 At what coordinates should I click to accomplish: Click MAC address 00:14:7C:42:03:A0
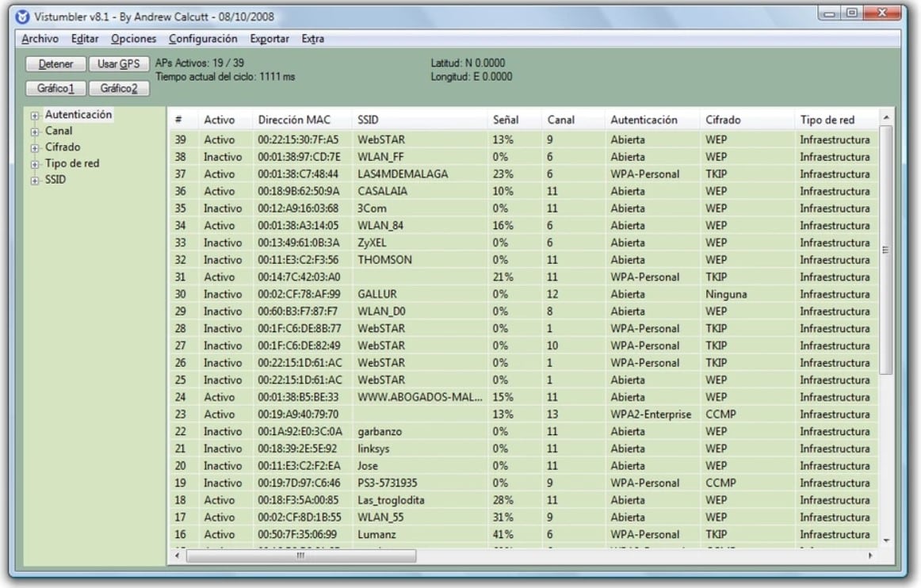point(299,277)
